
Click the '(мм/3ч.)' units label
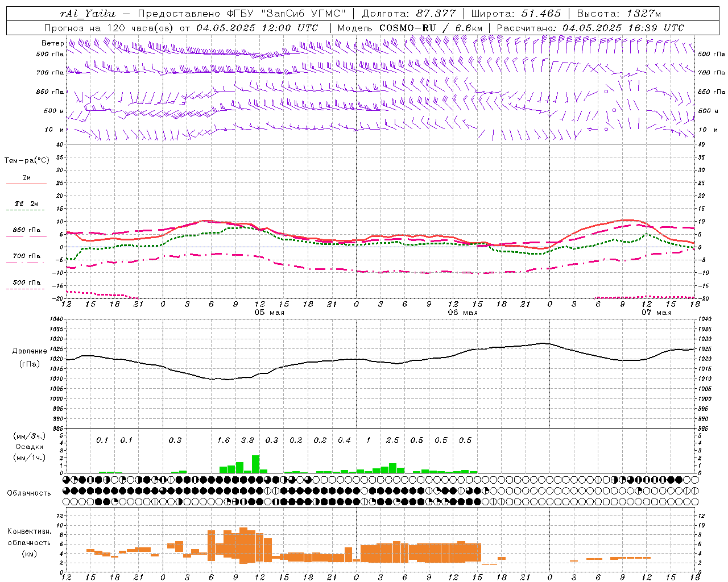(30, 436)
